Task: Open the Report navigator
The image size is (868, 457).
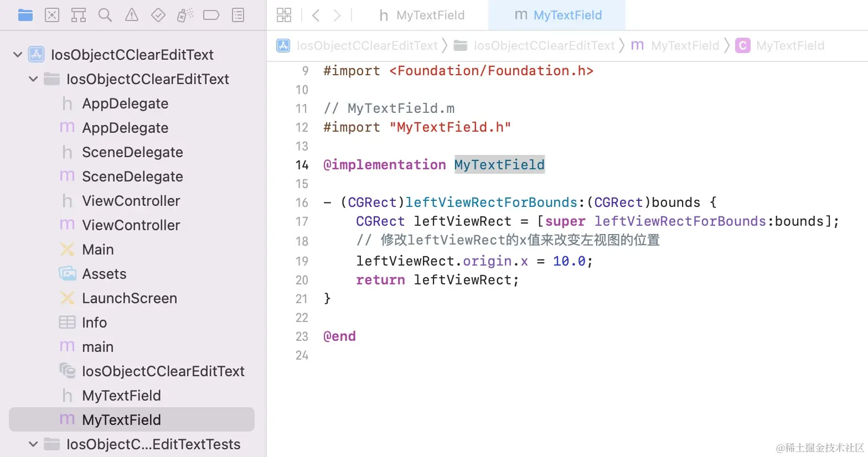Action: pos(238,15)
